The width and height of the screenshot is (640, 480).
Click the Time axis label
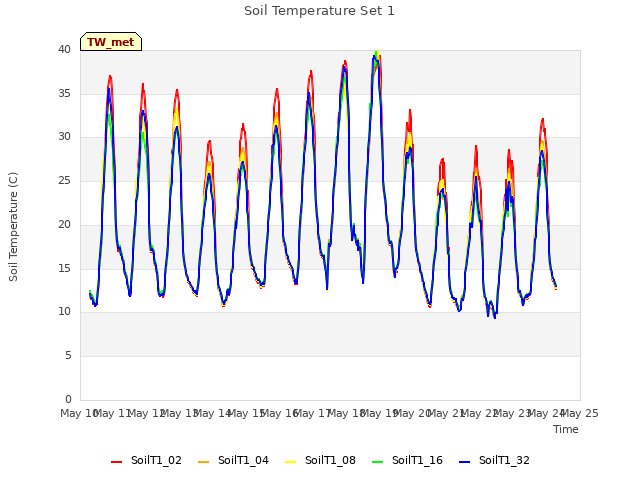point(566,429)
